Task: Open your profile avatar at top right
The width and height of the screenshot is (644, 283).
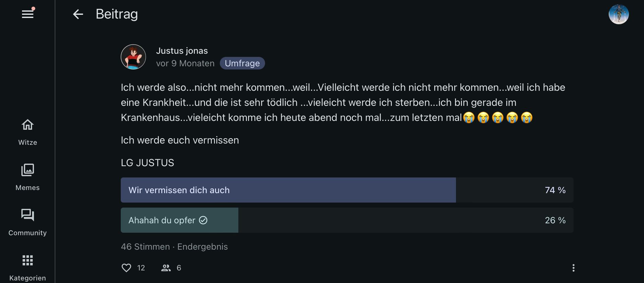Action: pyautogui.click(x=619, y=14)
